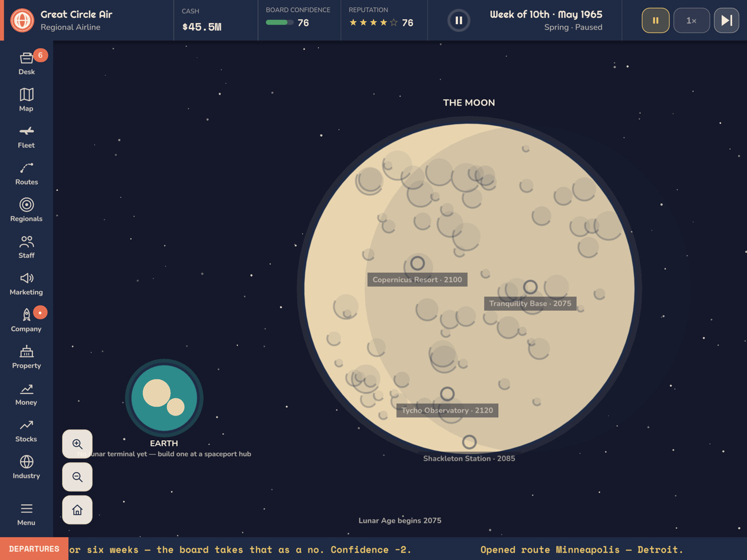Screen dimensions: 747x560
Task: Click the 'Lunar Age begins 2075' caption
Action: pyautogui.click(x=400, y=521)
